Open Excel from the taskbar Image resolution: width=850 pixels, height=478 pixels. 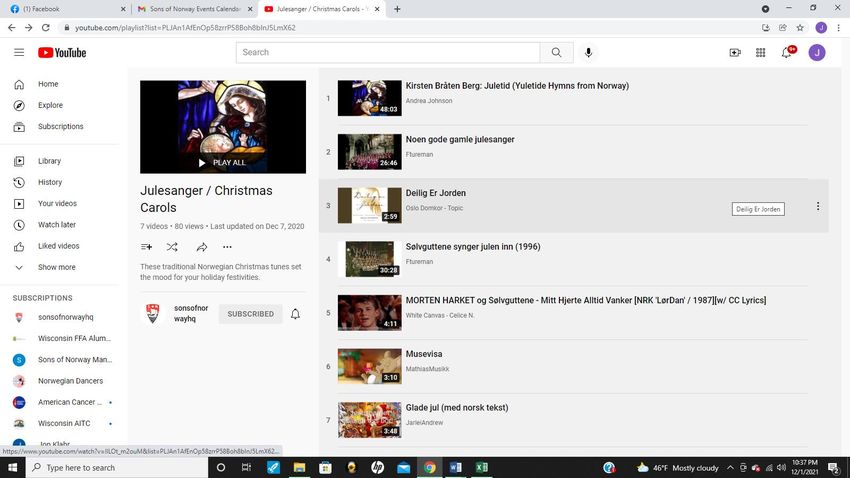481,467
